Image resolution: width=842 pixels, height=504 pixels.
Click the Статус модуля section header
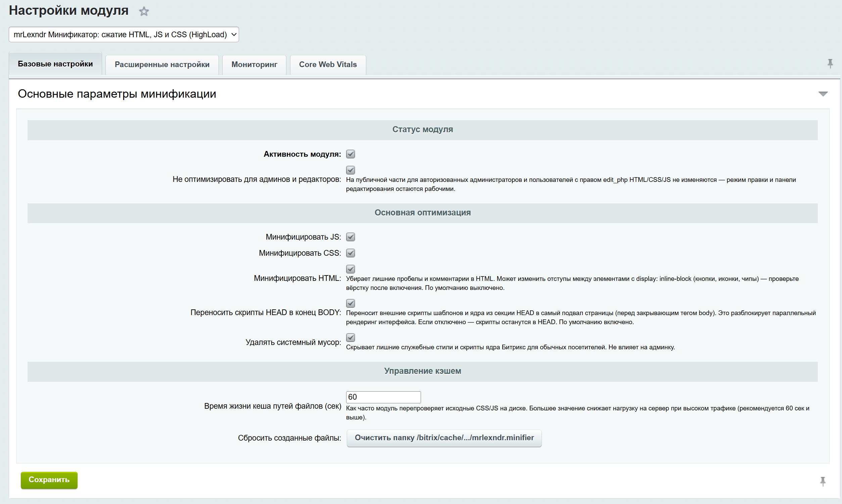tap(422, 130)
